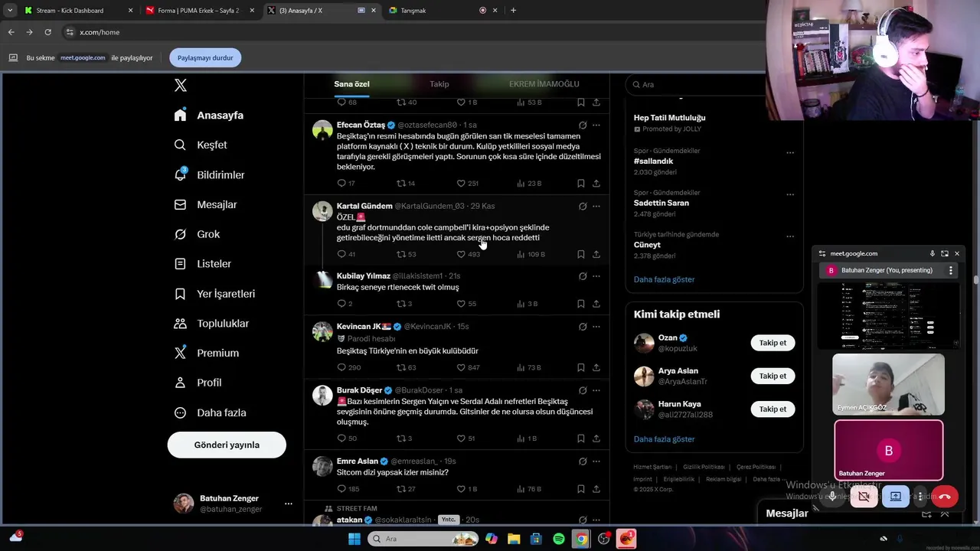The width and height of the screenshot is (980, 551).
Task: Toggle screen presenting in Meet popup
Action: click(x=895, y=496)
